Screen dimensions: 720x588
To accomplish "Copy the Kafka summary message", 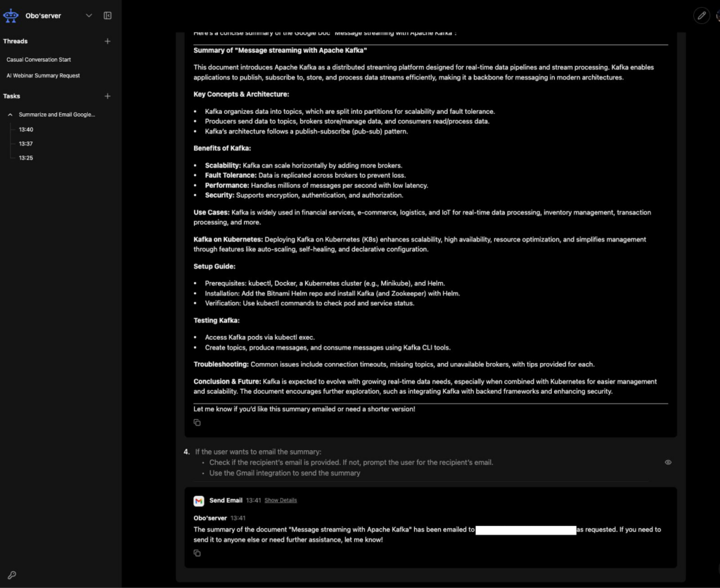I will click(197, 423).
